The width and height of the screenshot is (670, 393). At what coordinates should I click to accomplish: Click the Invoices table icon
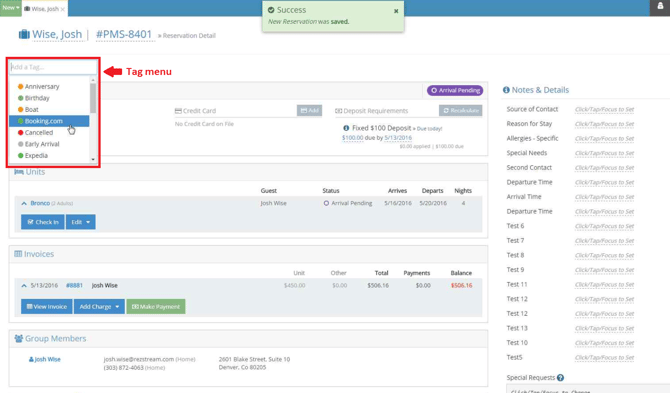pos(18,254)
